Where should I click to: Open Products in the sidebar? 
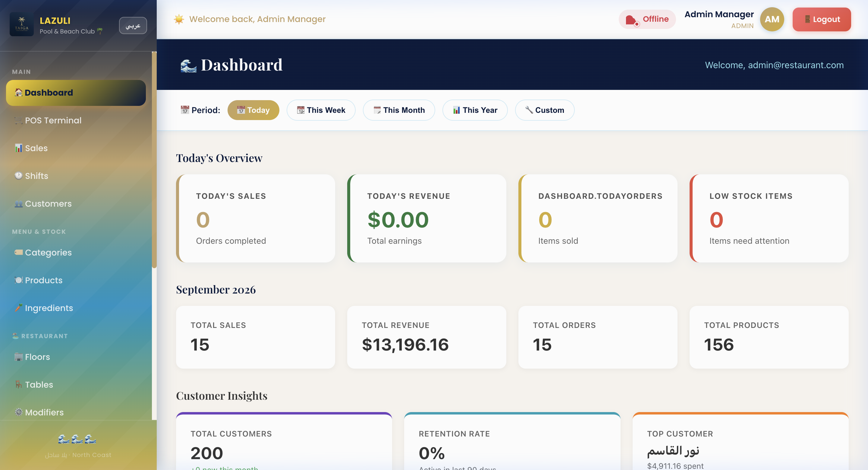76,280
